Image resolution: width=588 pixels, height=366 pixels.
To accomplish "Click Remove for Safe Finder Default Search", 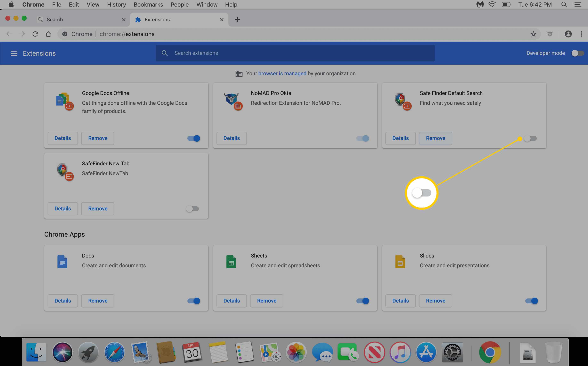I will click(x=436, y=138).
